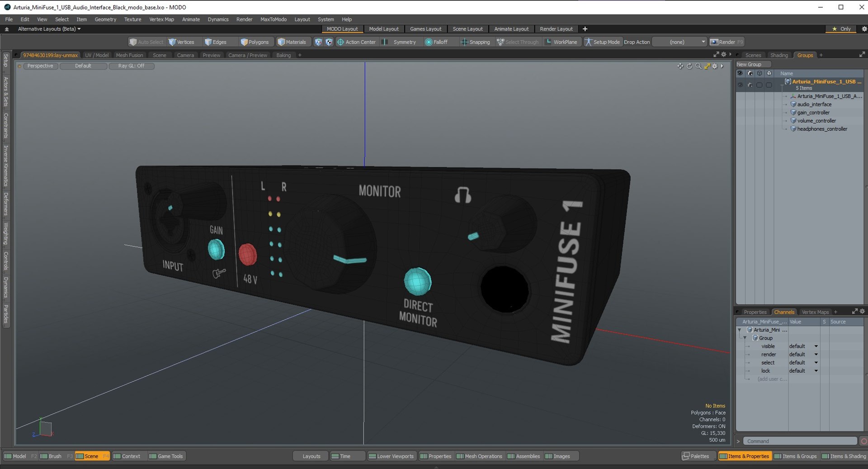Click the yellow viewport maximize arrows icon
The width and height of the screenshot is (868, 469).
[707, 66]
